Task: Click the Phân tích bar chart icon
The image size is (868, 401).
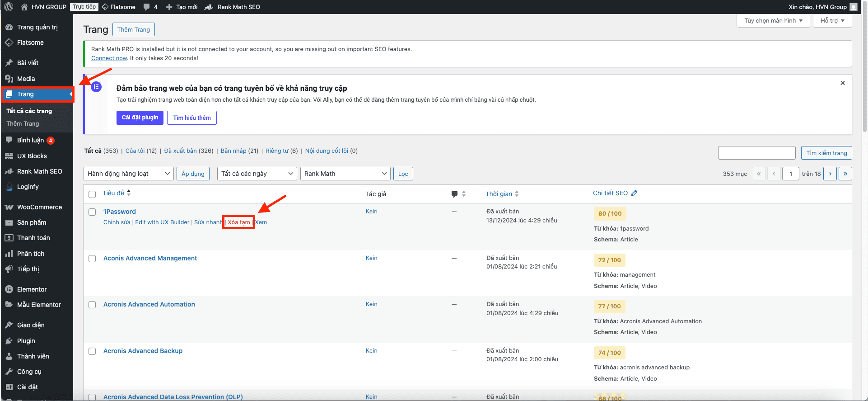Action: pos(9,254)
